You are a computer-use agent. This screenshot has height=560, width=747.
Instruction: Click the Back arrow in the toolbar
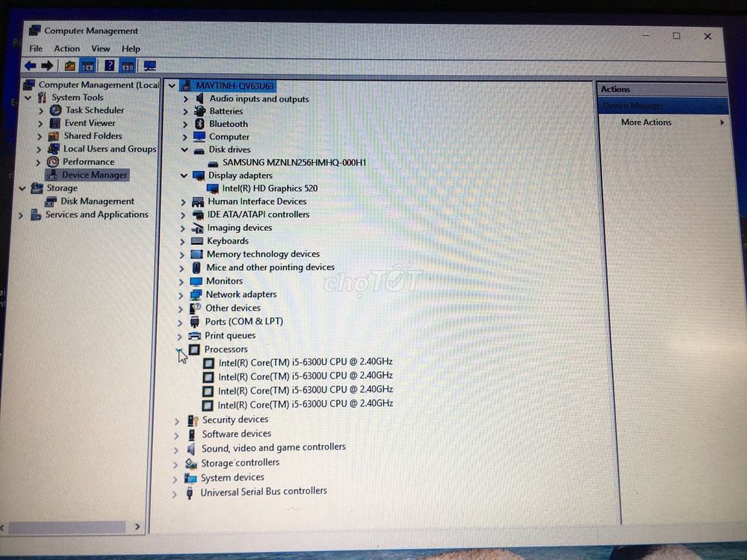[x=31, y=66]
